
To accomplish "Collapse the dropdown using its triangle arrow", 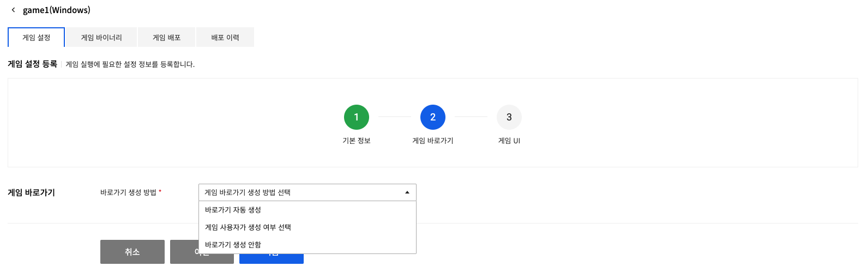I will 407,192.
